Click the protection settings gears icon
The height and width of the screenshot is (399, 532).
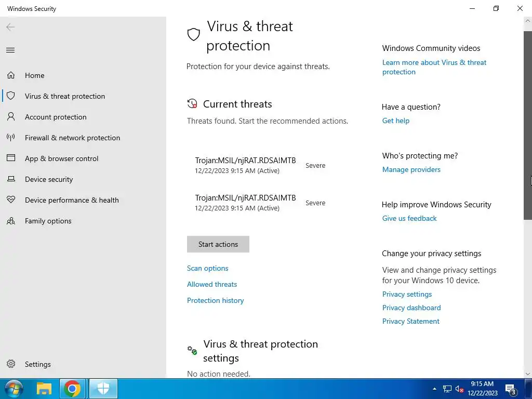(x=192, y=351)
